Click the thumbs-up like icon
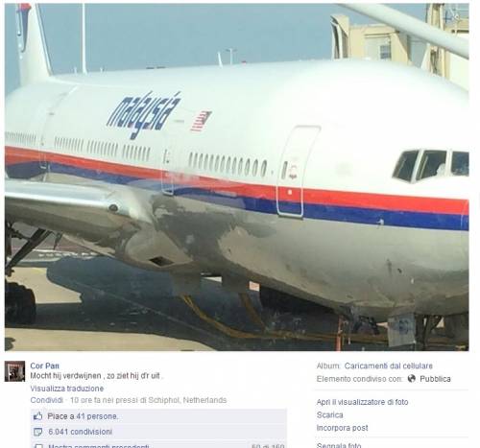The height and width of the screenshot is (448, 480). (37, 416)
